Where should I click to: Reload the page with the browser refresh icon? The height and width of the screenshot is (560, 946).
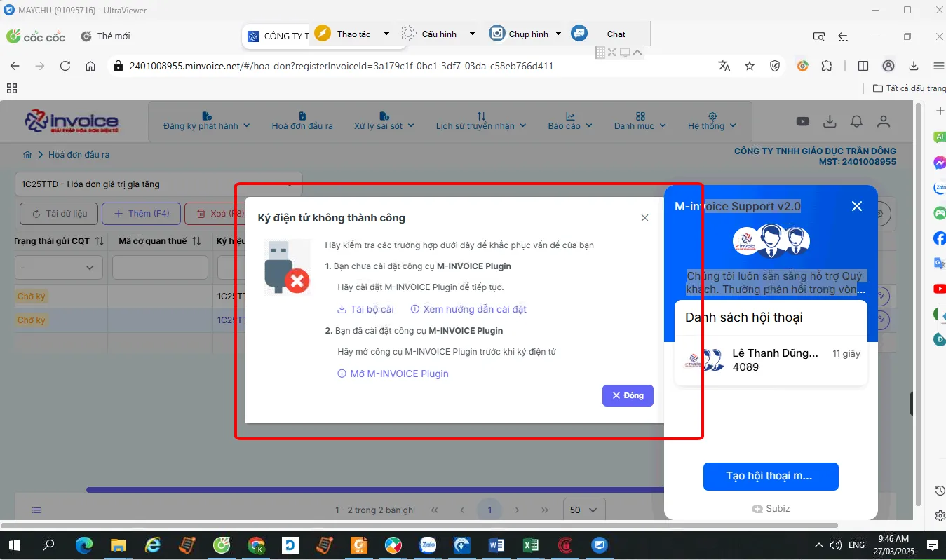pyautogui.click(x=65, y=66)
